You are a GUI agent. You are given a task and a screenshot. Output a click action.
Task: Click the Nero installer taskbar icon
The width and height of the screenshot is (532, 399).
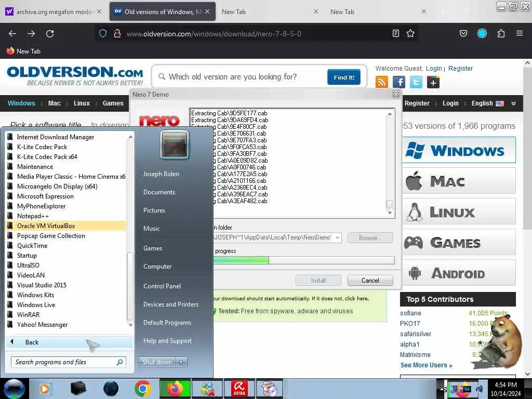coord(270,389)
